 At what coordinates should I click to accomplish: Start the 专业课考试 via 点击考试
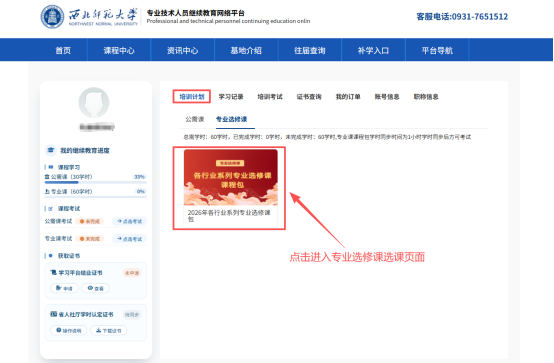pos(129,239)
